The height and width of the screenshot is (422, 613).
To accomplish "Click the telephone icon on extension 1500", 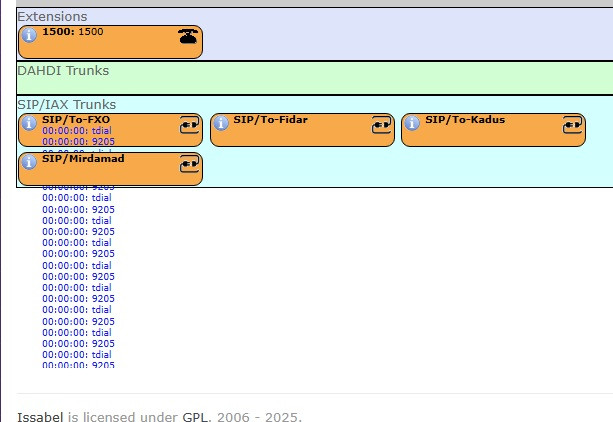I will click(x=188, y=37).
